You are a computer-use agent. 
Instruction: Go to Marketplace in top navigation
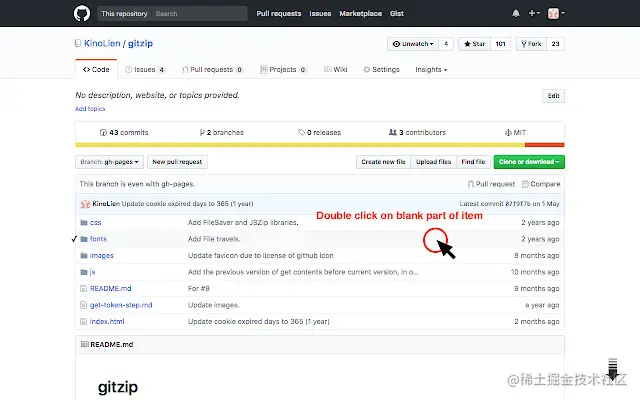click(360, 13)
